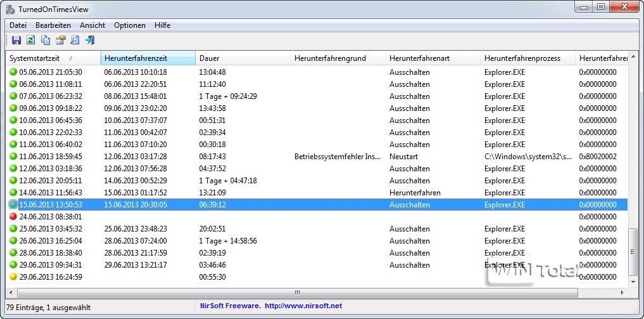This screenshot has width=644, height=319.
Task: Click the Find magnifier toolbar icon
Action: 75,40
